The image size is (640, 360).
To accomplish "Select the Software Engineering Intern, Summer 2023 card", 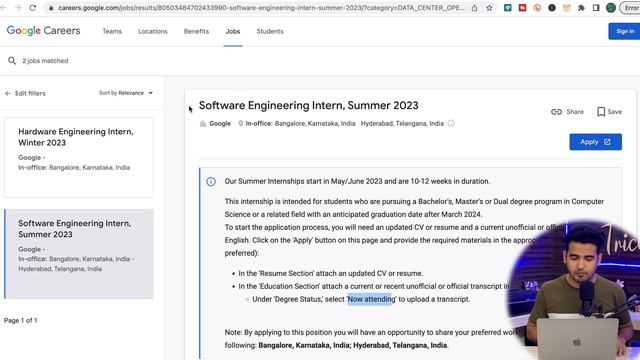I will [79, 254].
